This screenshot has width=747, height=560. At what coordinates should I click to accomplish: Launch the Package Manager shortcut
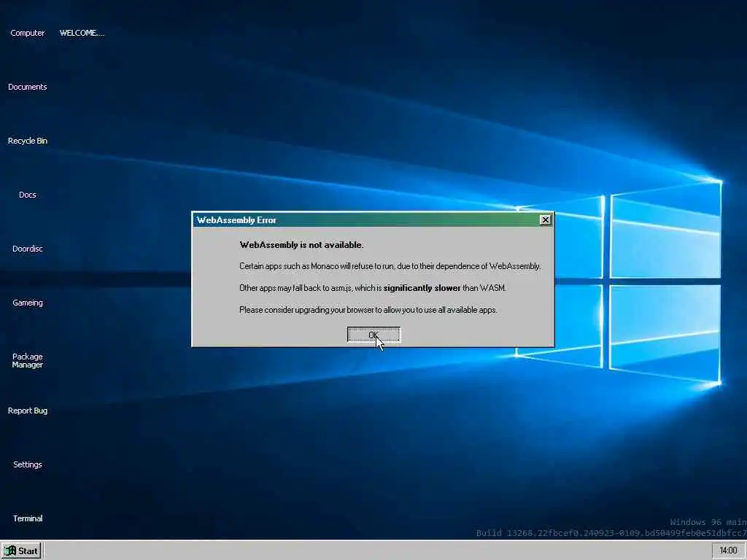pyautogui.click(x=27, y=360)
